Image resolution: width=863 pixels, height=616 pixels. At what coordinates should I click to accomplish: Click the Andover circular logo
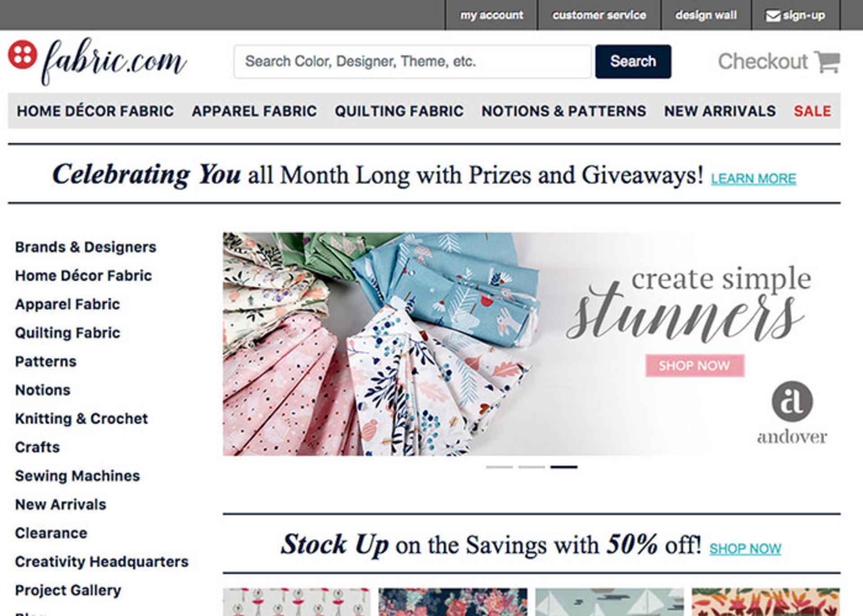point(792,401)
